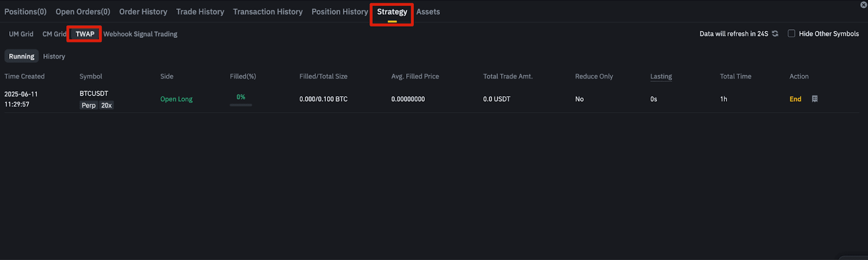
Task: Switch to the Assets tab
Action: (x=428, y=11)
